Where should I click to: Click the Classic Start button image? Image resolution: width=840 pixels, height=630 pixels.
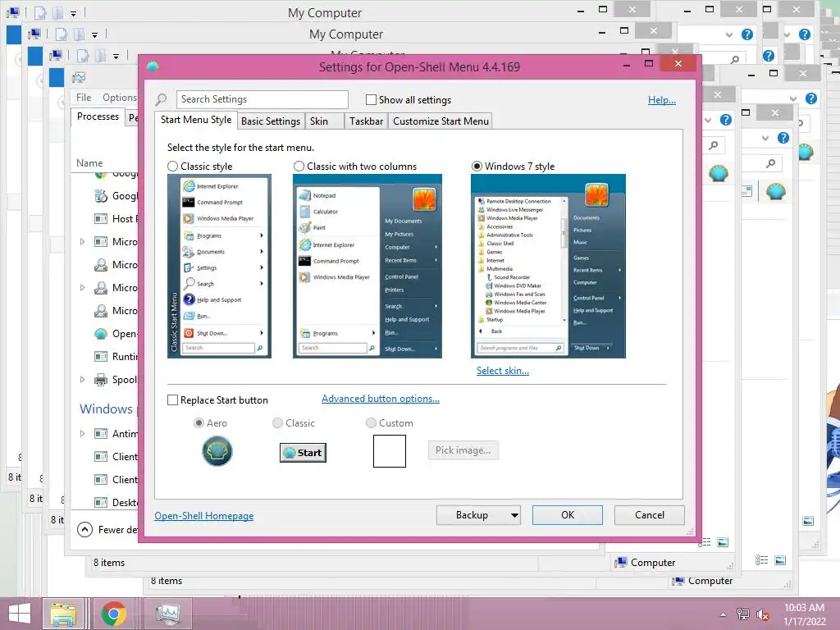coord(304,453)
